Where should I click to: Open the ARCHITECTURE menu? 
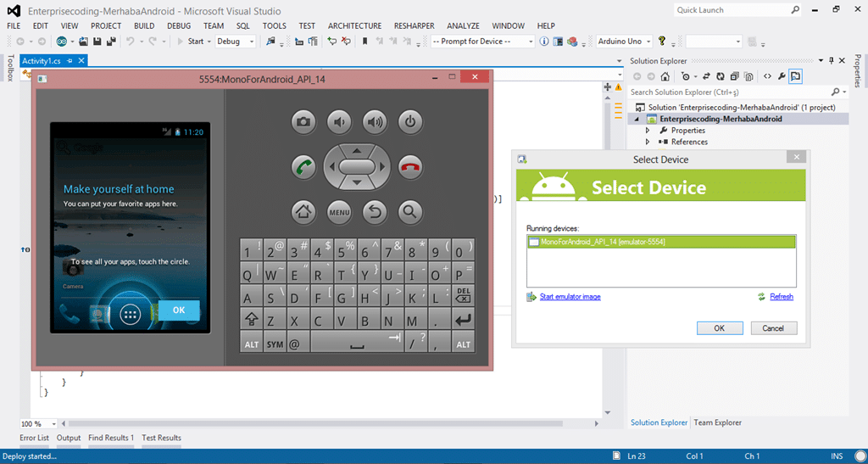(x=355, y=26)
